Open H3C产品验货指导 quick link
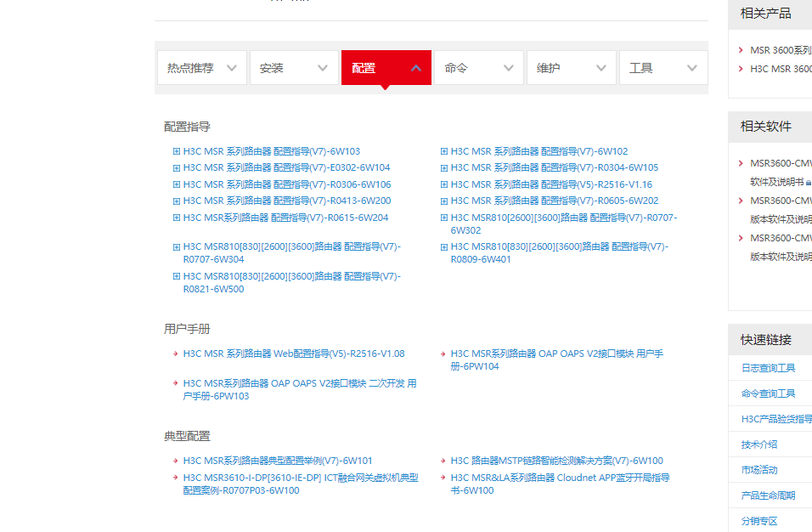Image resolution: width=812 pixels, height=532 pixels. [776, 419]
